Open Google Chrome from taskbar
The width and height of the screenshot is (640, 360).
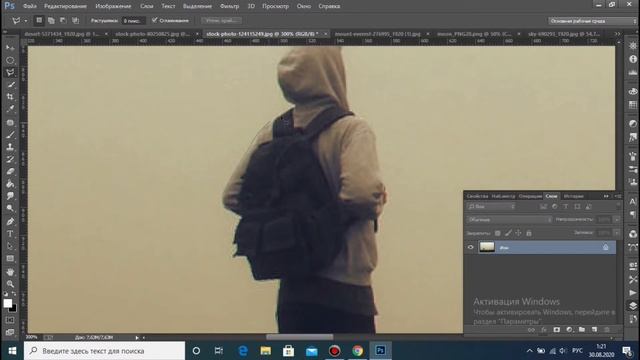point(358,351)
